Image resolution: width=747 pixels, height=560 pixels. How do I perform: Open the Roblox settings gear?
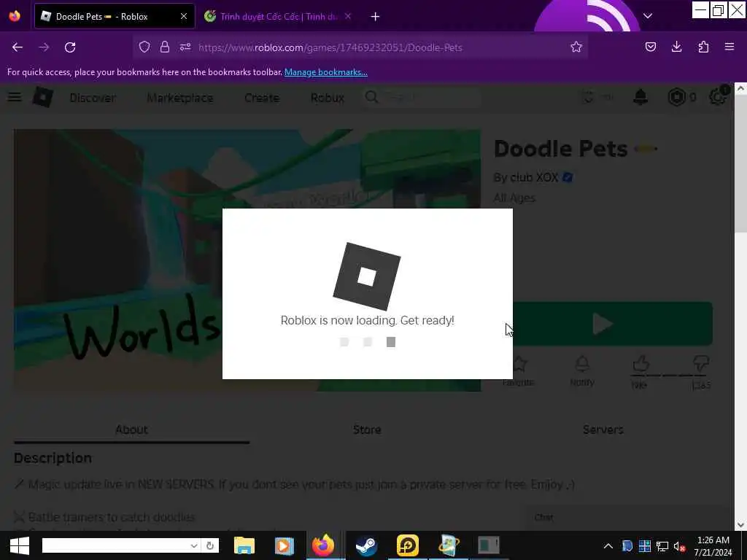pyautogui.click(x=717, y=97)
